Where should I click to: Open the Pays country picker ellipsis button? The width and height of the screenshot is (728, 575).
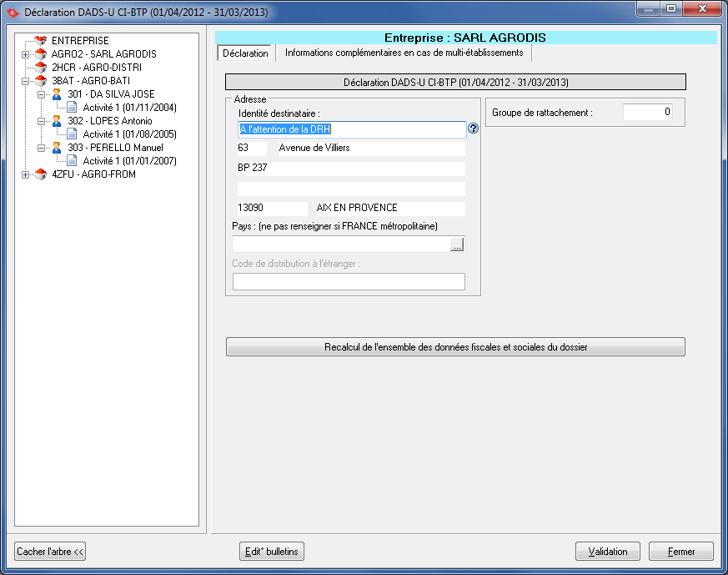point(456,245)
